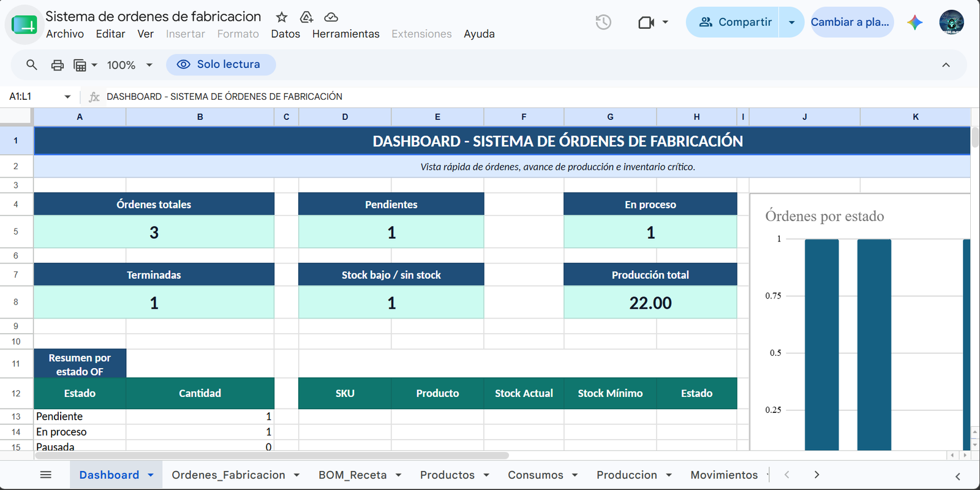The height and width of the screenshot is (490, 980).
Task: Switch to the BOM_Receta sheet tab
Action: pyautogui.click(x=352, y=475)
